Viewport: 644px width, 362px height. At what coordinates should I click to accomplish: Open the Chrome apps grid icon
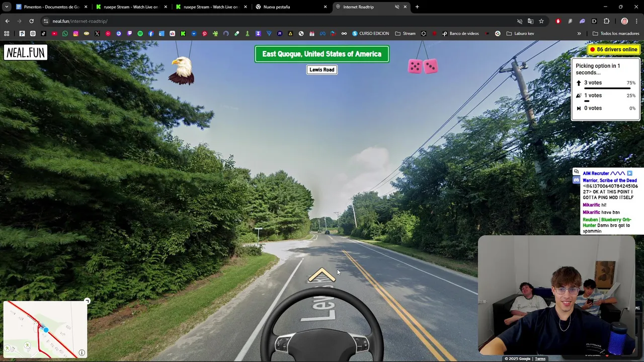7,33
